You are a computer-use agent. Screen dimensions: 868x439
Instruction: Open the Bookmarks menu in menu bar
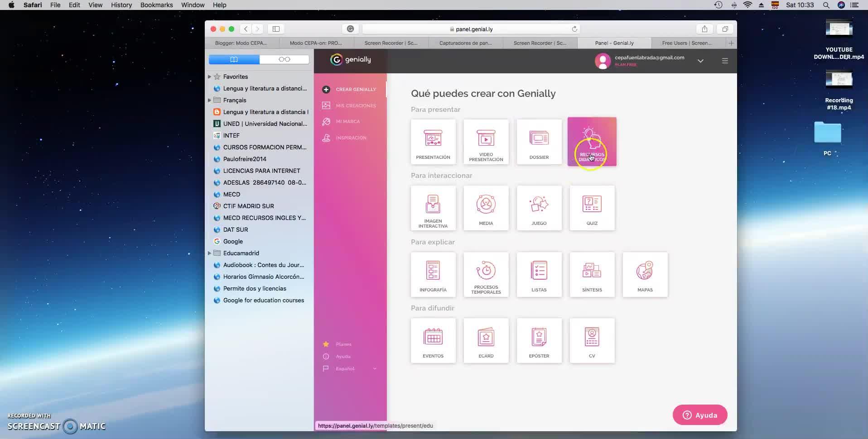[156, 5]
